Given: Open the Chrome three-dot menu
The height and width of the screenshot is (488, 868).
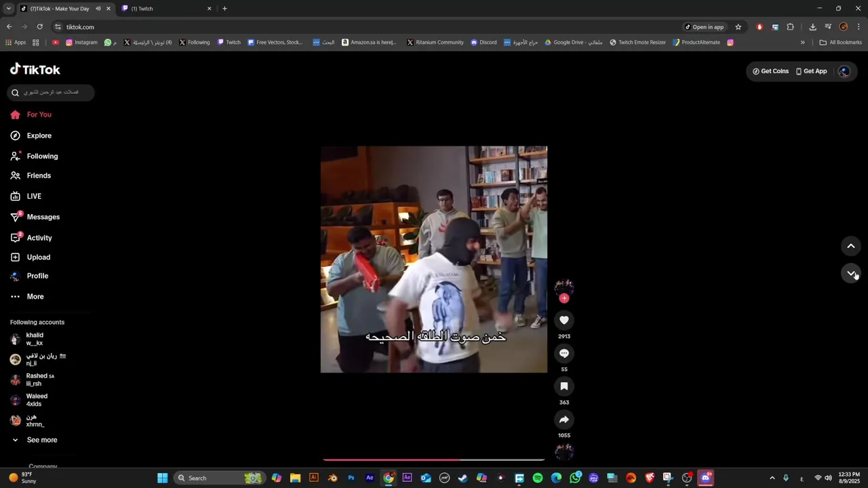Looking at the screenshot, I should (x=859, y=27).
